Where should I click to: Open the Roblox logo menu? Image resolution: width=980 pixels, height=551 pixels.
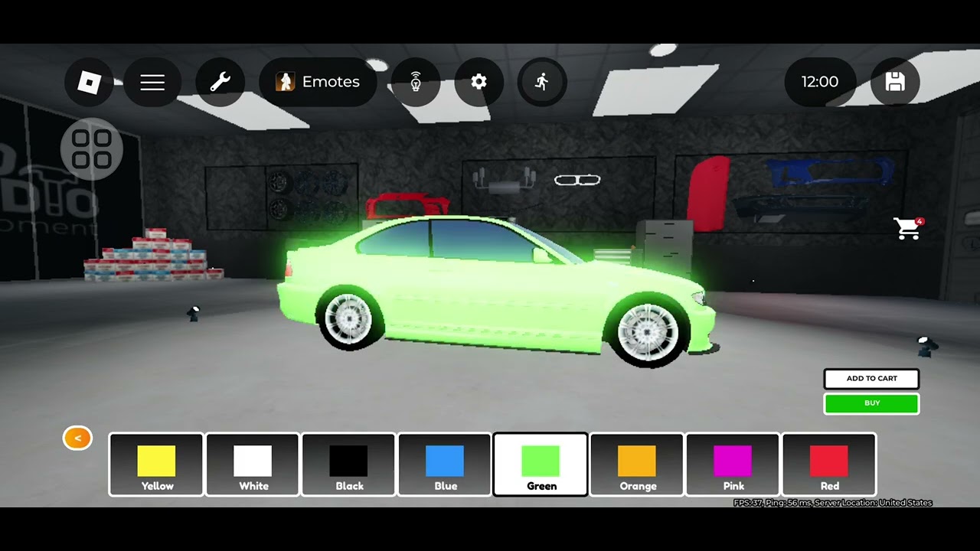coord(90,82)
